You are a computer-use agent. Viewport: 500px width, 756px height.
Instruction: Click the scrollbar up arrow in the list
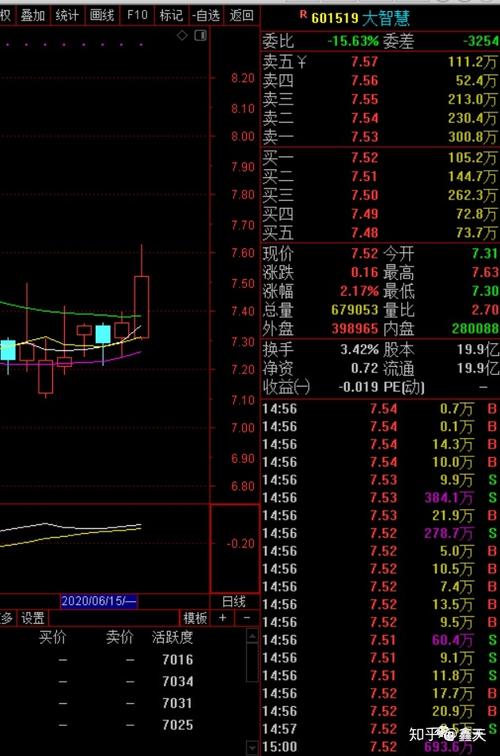click(252, 636)
